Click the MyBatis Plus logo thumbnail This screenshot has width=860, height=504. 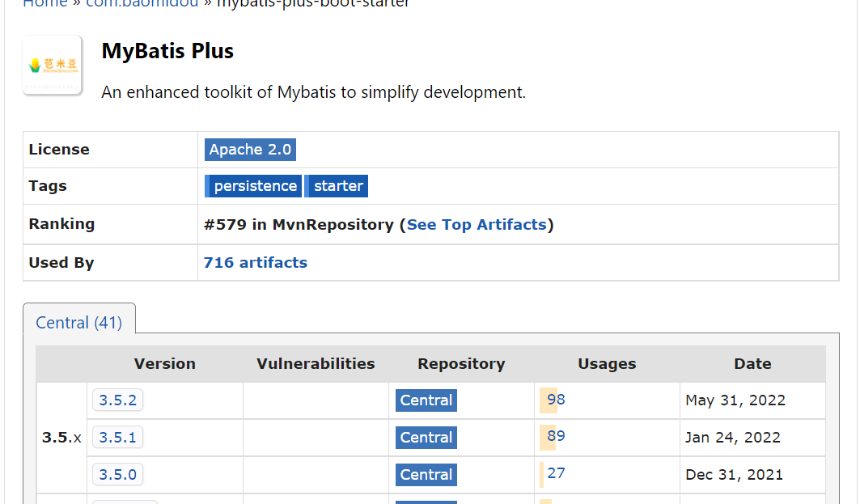pos(53,66)
